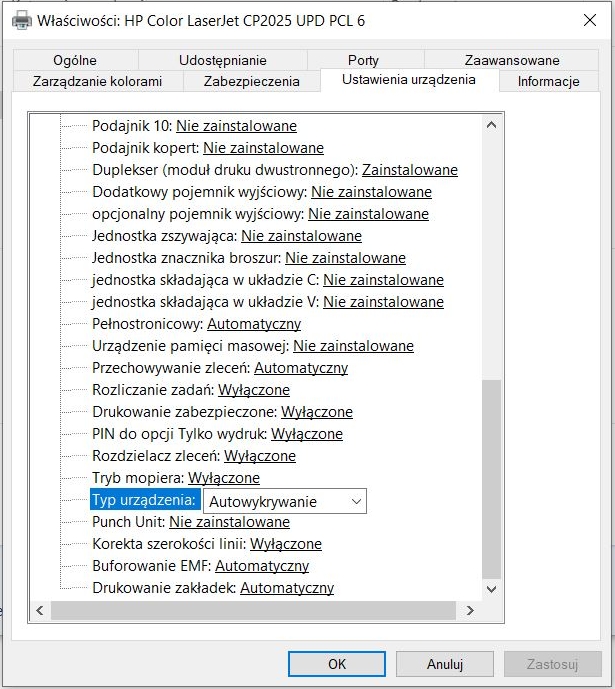Click Przechowywanie zleceń Automatyczny value
Image resolution: width=615 pixels, height=689 pixels.
[x=301, y=368]
